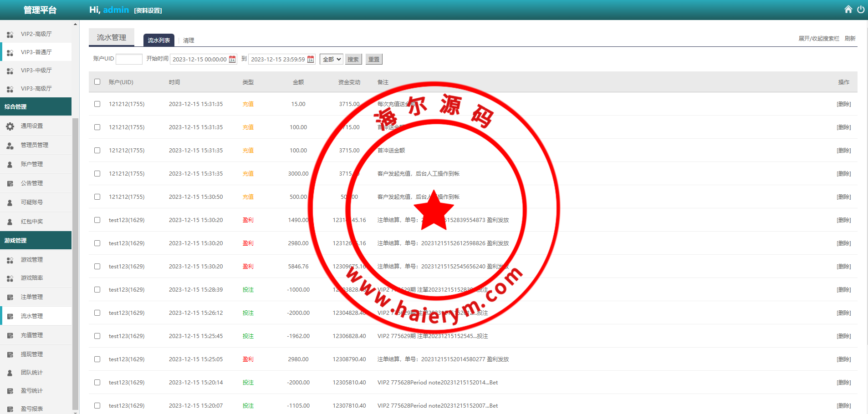The image size is (868, 414).
Task: Open the 全部 type dropdown
Action: (331, 59)
